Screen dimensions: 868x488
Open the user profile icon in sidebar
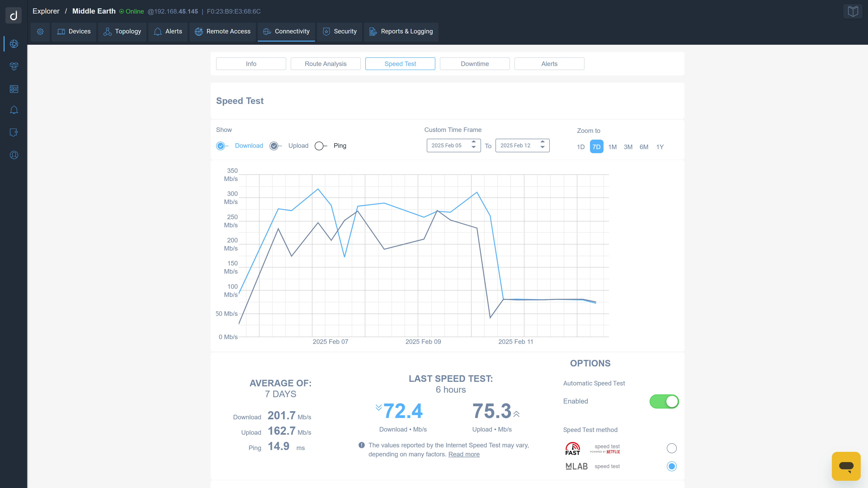click(14, 155)
